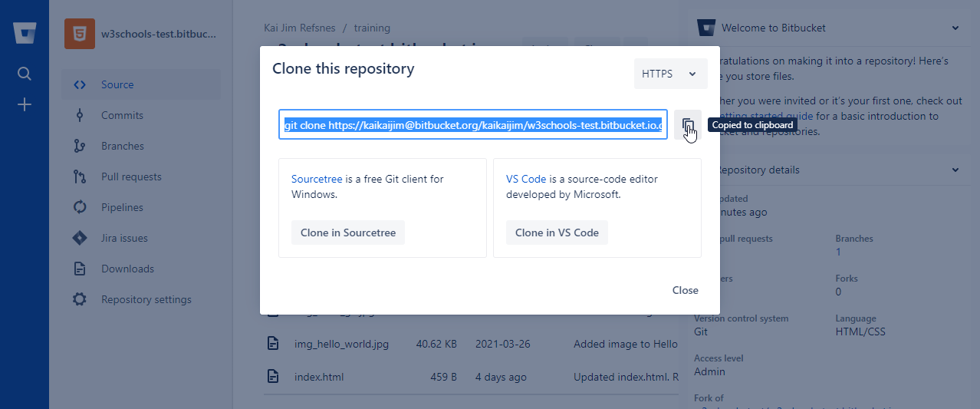Screen dimensions: 980x409
Task: Open Source in the left navigation
Action: pos(117,84)
